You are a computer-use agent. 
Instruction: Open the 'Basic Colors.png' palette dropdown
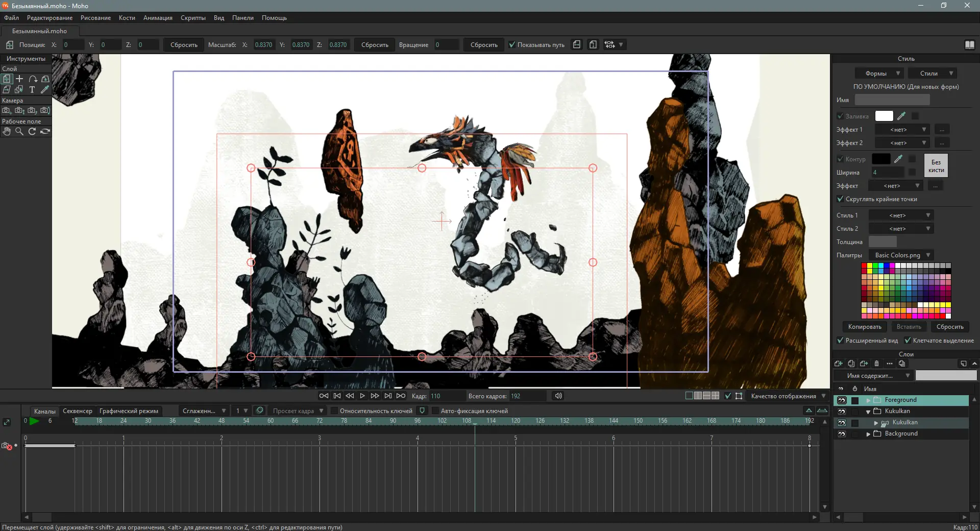(x=902, y=255)
